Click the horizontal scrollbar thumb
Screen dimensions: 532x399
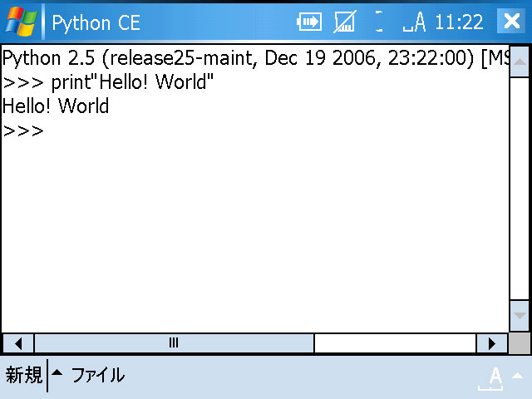click(x=174, y=343)
